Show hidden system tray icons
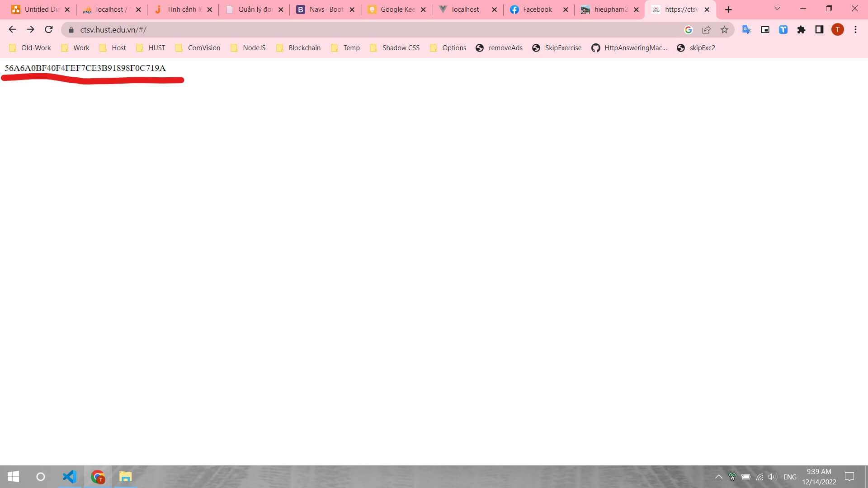868x488 pixels. (718, 477)
